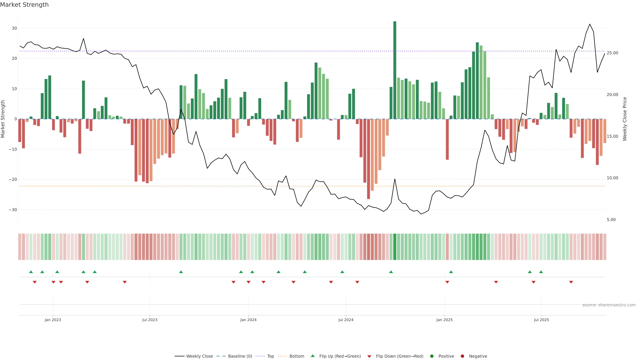
Task: Click the 25.00 price axis tick label
Action: (x=612, y=53)
